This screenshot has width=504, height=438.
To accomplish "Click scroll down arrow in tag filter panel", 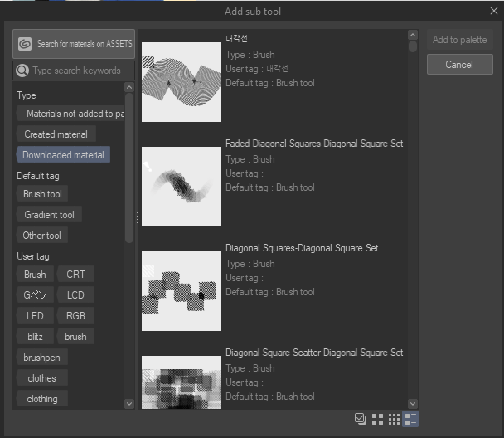I will click(x=129, y=404).
